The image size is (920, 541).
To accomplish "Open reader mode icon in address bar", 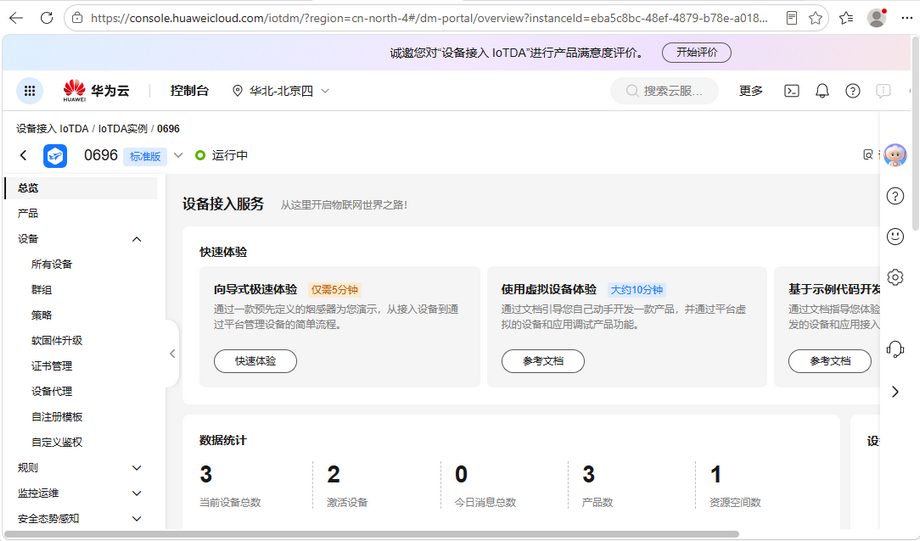I will tap(792, 18).
